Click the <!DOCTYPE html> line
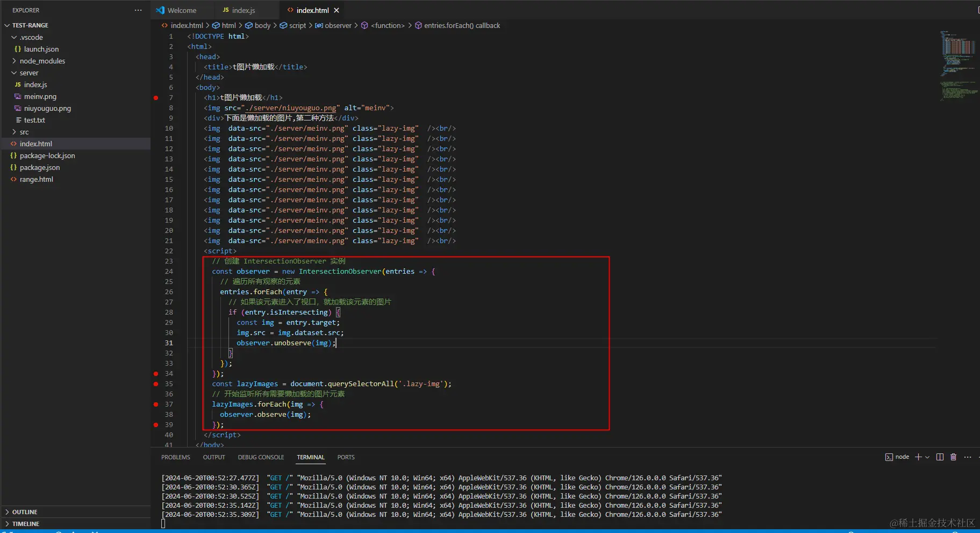The width and height of the screenshot is (980, 533). click(218, 37)
